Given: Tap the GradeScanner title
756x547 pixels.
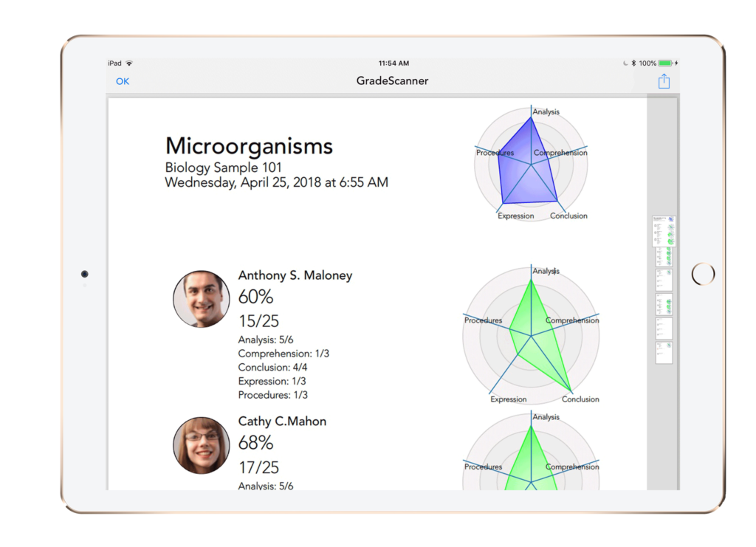Looking at the screenshot, I should (391, 81).
